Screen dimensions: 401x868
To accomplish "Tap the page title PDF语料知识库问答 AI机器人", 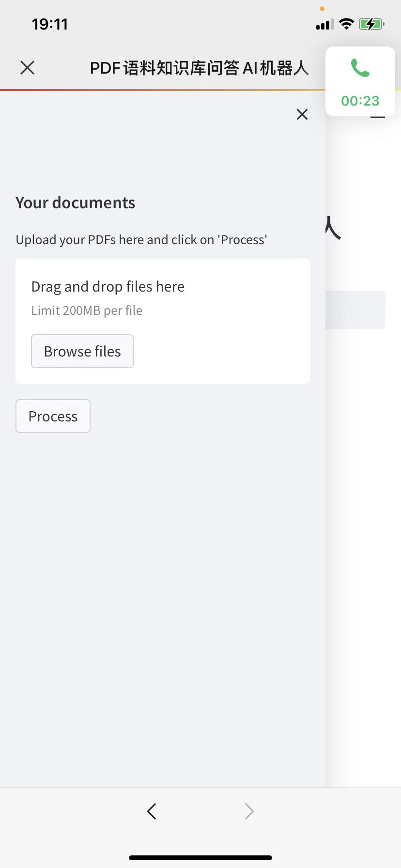I will [200, 68].
